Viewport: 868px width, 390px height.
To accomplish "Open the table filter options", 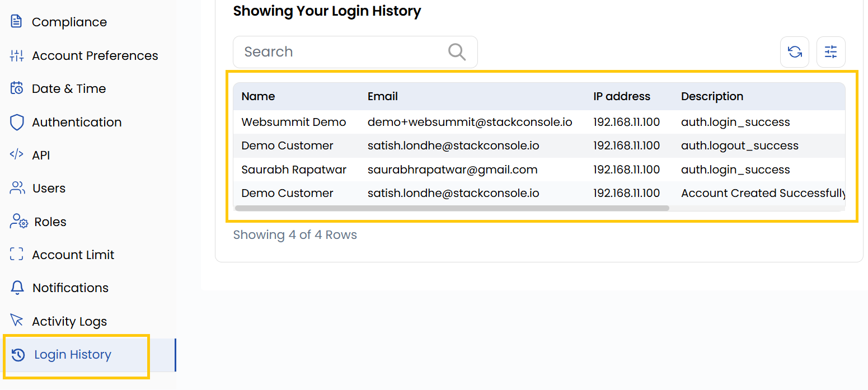I will [x=831, y=51].
